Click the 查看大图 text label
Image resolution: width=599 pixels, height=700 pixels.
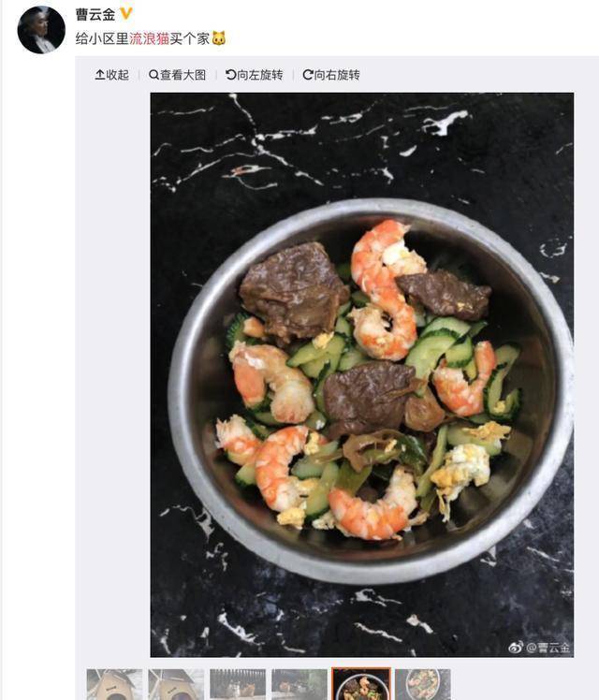point(183,75)
